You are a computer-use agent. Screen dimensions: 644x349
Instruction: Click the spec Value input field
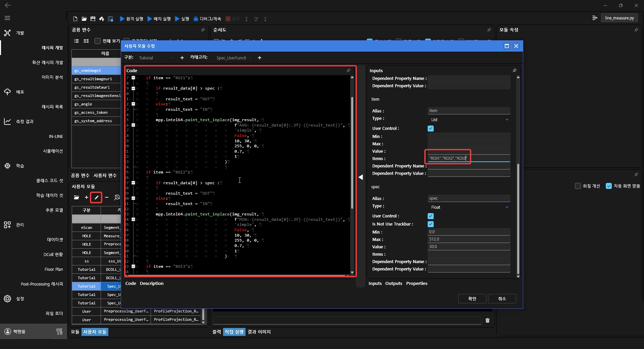tap(469, 247)
